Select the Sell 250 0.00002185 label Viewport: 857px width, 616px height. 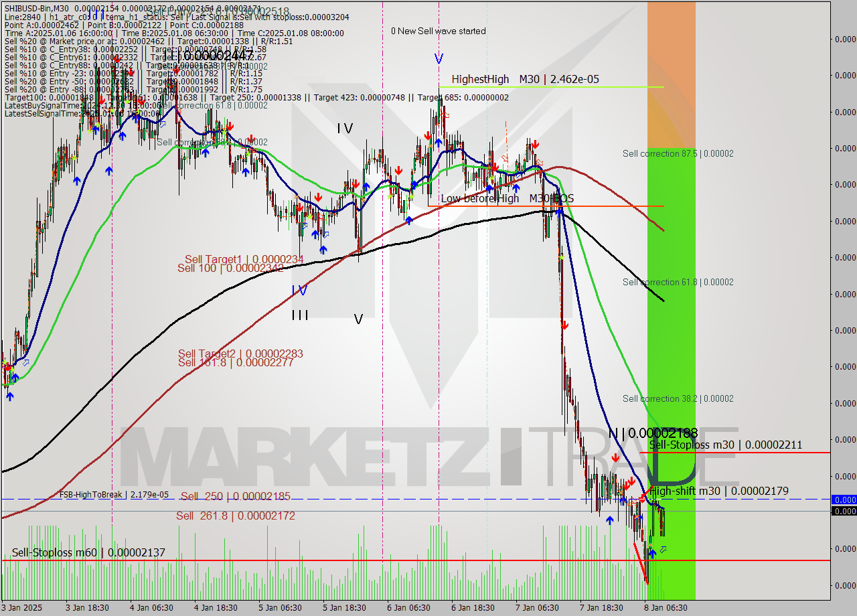pos(236,496)
